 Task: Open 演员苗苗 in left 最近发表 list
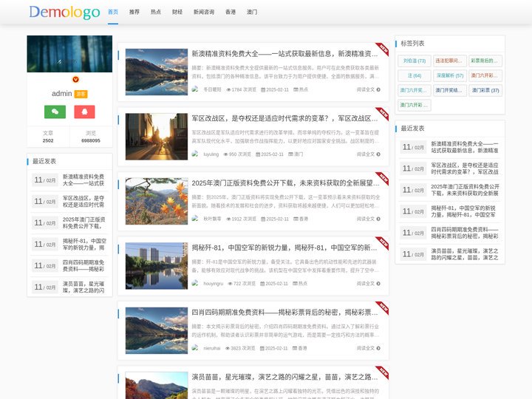83,287
